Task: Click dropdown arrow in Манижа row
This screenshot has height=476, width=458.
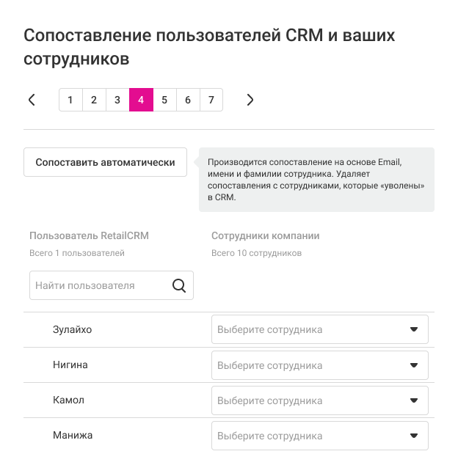Action: pyautogui.click(x=414, y=436)
